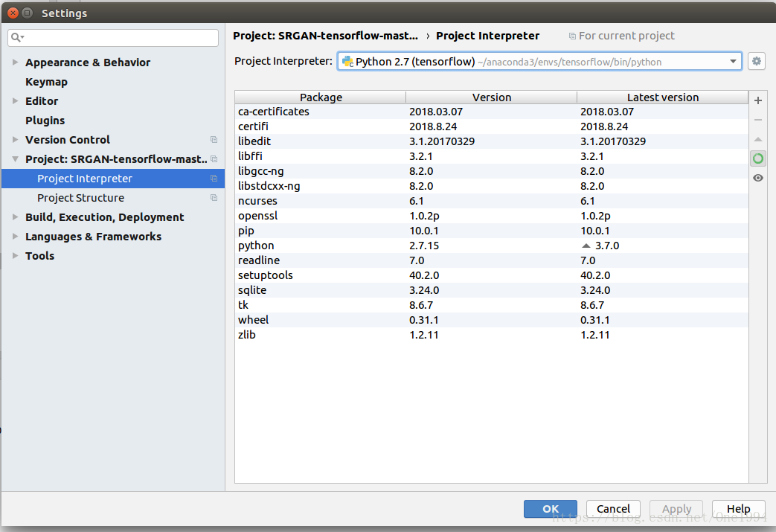Click the minus icon to uninstall package

click(x=757, y=120)
